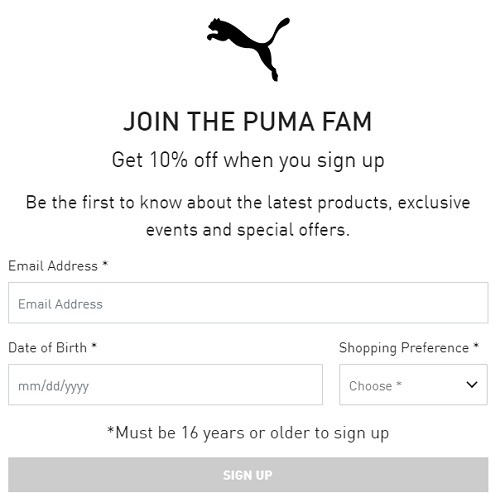The width and height of the screenshot is (500, 502).
Task: Click the 'Must be 16 years or older' notice
Action: 248,433
